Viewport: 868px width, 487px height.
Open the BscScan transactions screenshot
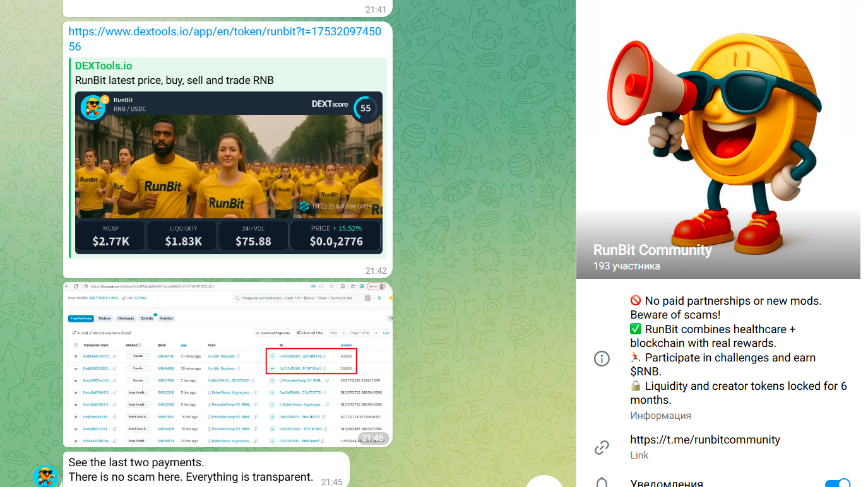(228, 365)
